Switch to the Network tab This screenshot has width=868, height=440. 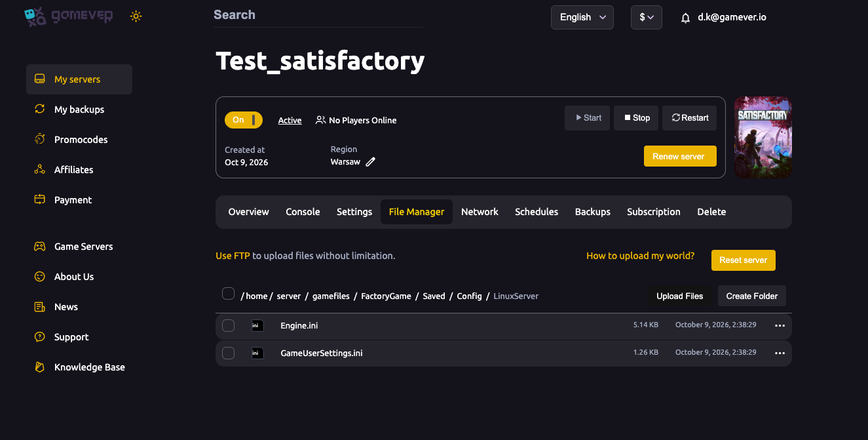tap(480, 212)
